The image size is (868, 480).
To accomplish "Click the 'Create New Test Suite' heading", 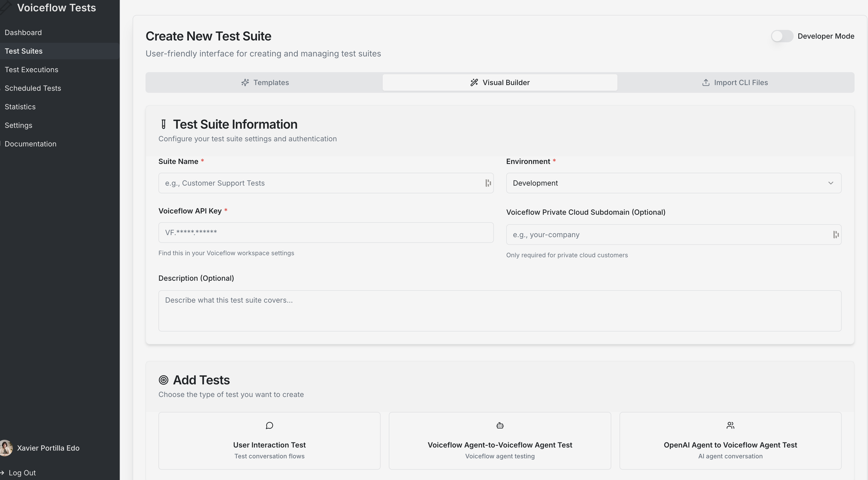I will pos(208,36).
